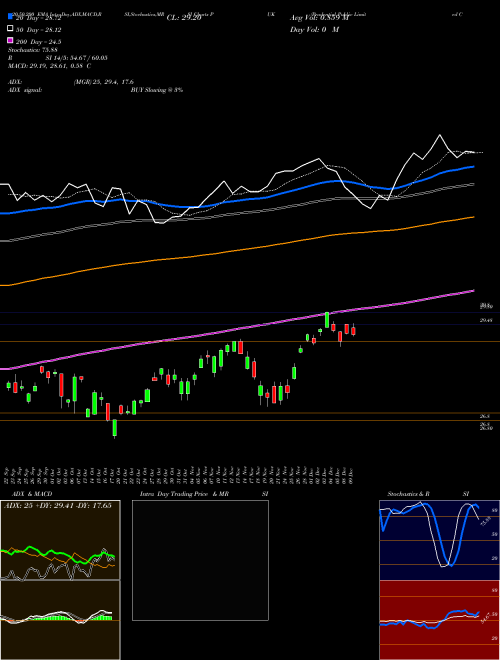The width and height of the screenshot is (500, 660).
Task: Click the 'Intra Day Trading Price & MR' title
Action: coord(184,494)
